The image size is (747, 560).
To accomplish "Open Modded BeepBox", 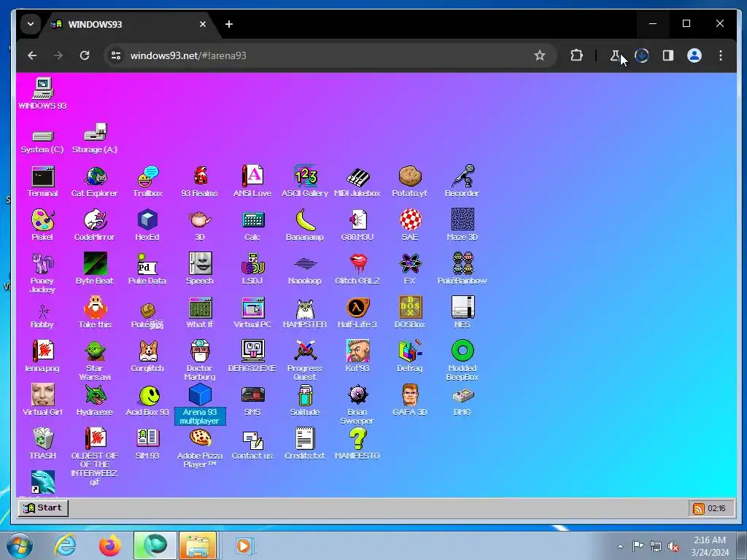I will coord(462,360).
